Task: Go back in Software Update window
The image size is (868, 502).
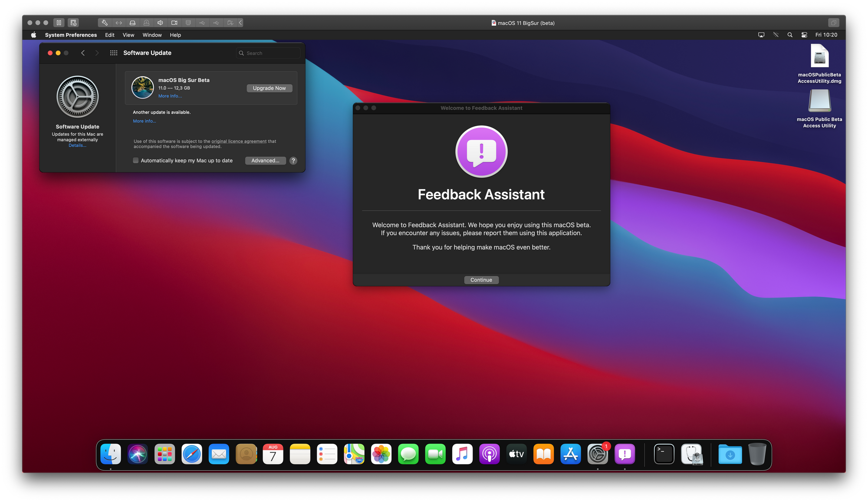Action: click(x=83, y=53)
